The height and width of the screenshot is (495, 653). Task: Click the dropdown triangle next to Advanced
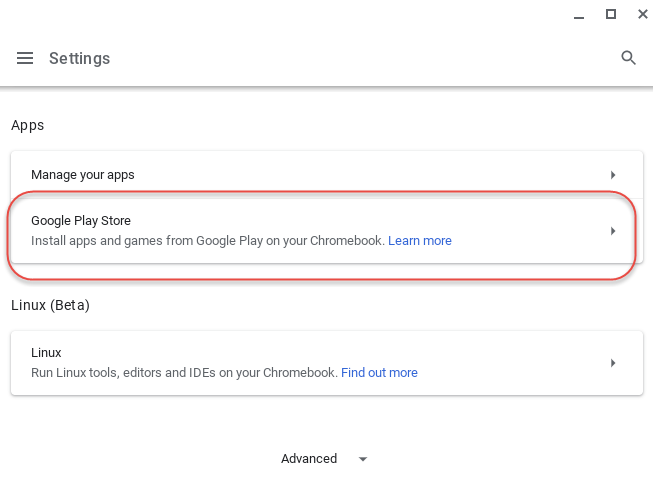[x=363, y=459]
